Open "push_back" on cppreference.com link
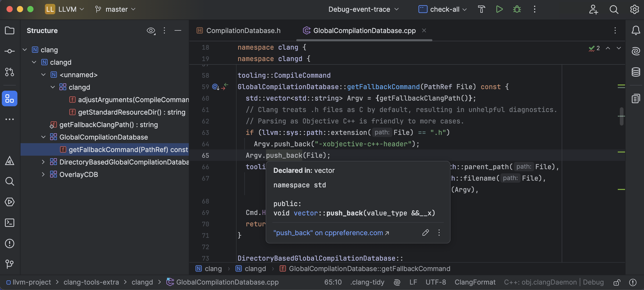Screen dimensions: 644x290 coord(328,233)
